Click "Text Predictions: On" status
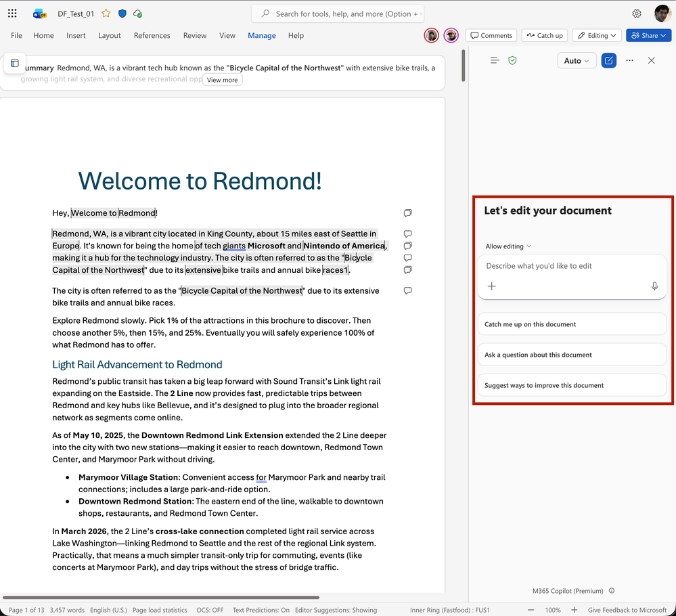Viewport: 676px width, 616px height. (261, 610)
